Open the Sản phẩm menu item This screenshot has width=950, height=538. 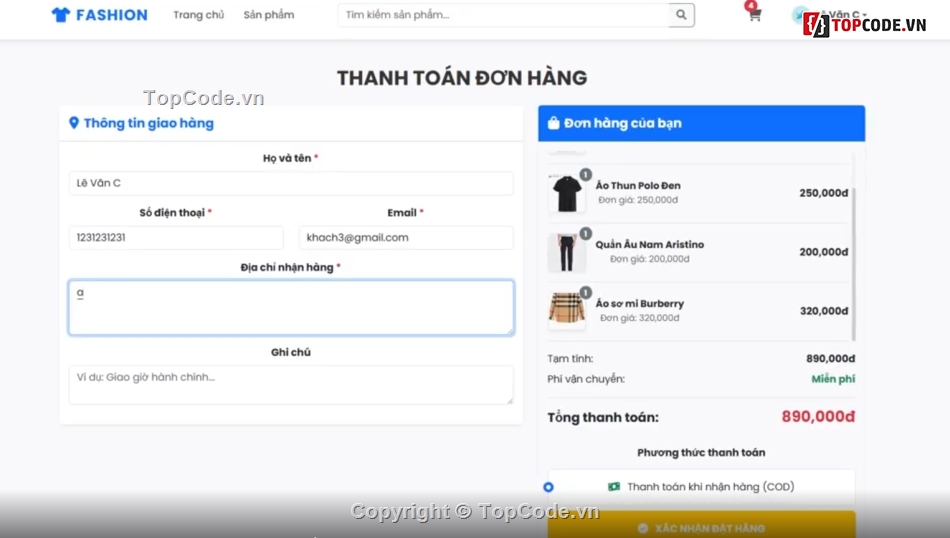pos(269,15)
